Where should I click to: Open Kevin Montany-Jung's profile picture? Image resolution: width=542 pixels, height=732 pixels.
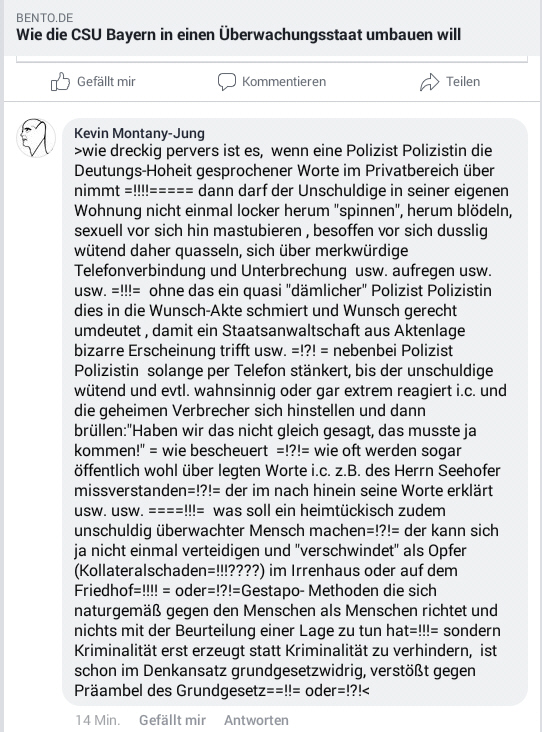[36, 138]
